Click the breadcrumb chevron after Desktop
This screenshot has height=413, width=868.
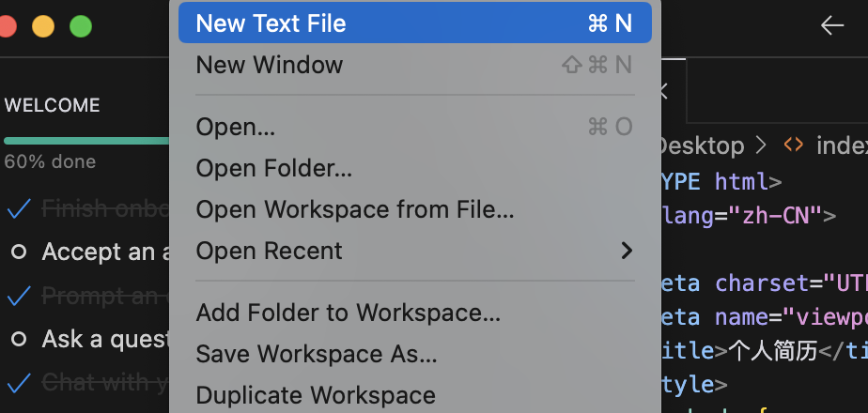click(762, 145)
